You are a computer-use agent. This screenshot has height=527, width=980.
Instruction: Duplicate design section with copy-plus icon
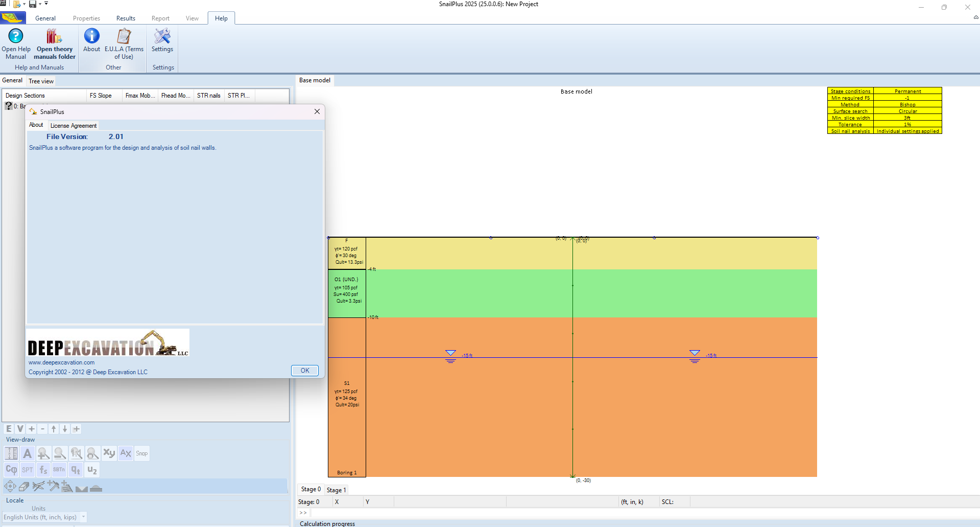click(77, 429)
